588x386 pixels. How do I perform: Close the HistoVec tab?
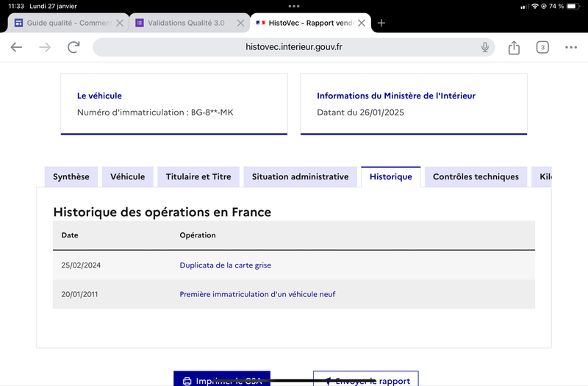362,23
